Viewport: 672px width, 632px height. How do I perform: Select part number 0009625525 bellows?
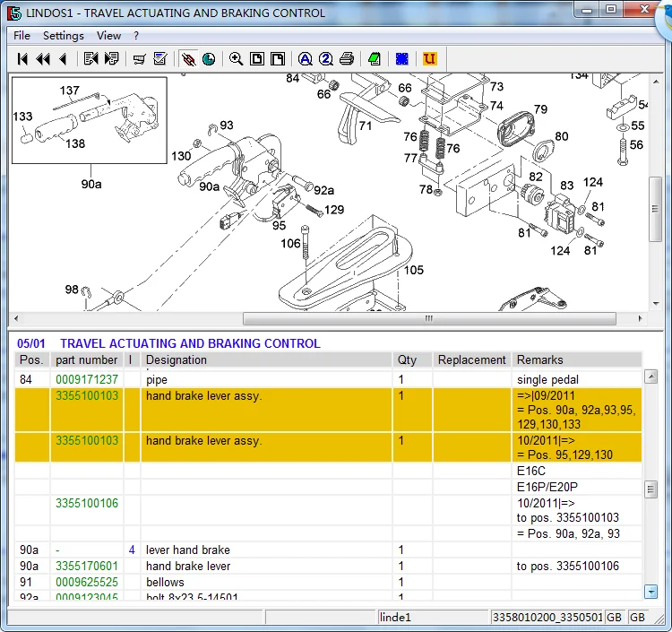(x=87, y=583)
